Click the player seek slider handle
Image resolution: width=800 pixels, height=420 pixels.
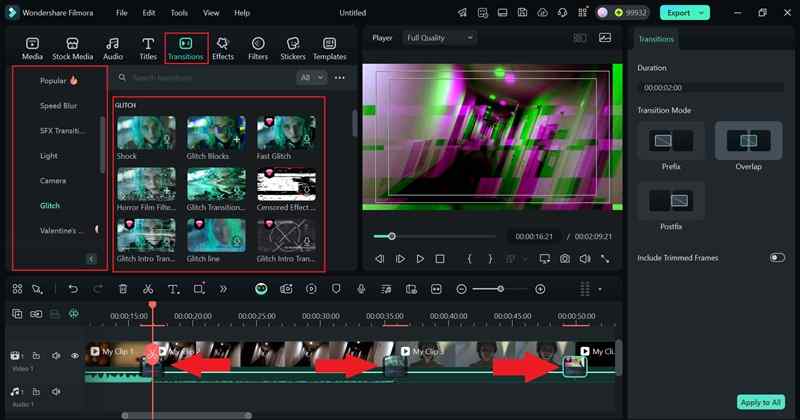pyautogui.click(x=392, y=236)
